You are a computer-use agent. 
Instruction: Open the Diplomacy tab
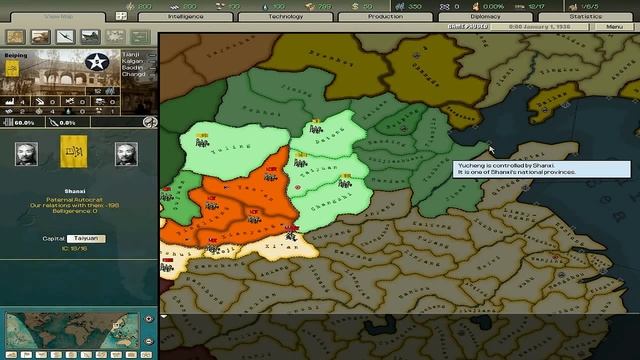click(x=485, y=17)
